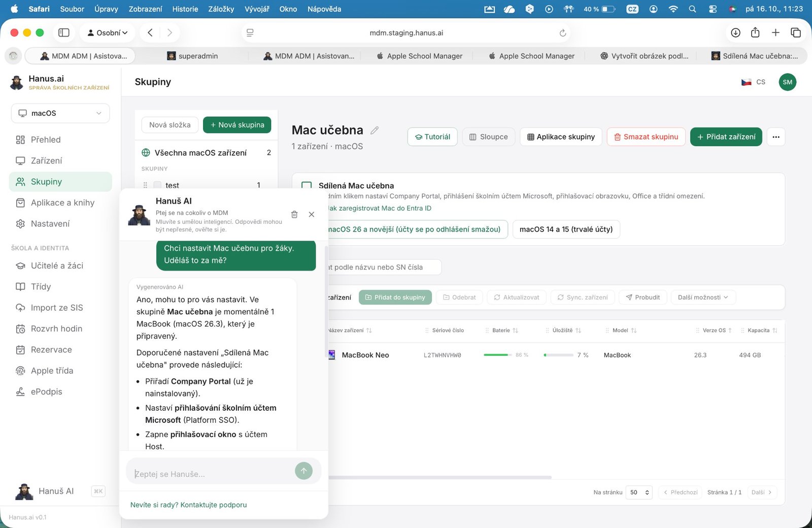Open CS language selector
This screenshot has height=528, width=812.
[x=754, y=82]
